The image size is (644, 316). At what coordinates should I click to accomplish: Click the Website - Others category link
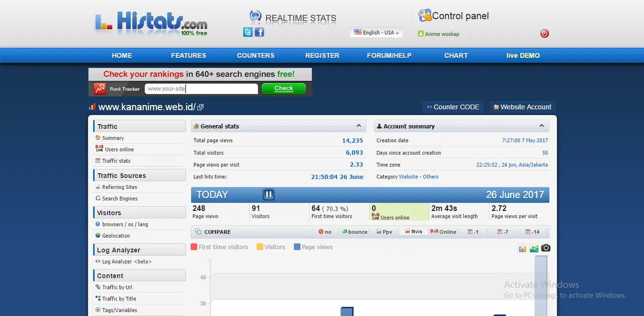click(419, 177)
